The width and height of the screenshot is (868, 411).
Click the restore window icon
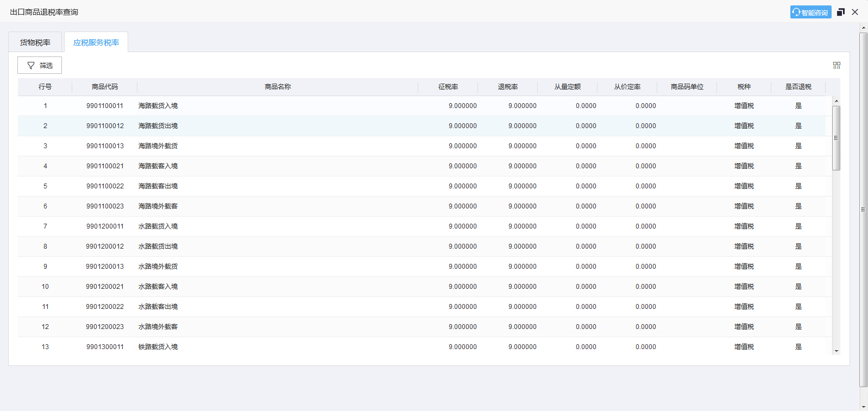tap(841, 12)
